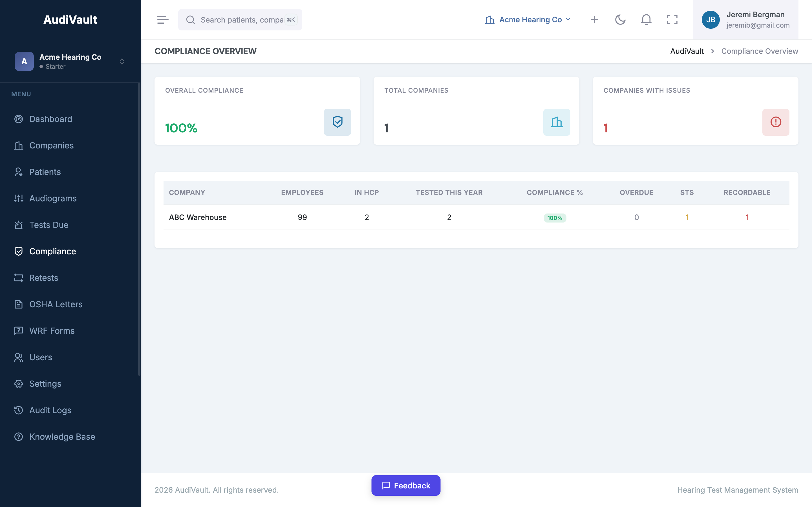Image resolution: width=812 pixels, height=507 pixels.
Task: Open the Audiograms sidebar item
Action: pos(53,198)
